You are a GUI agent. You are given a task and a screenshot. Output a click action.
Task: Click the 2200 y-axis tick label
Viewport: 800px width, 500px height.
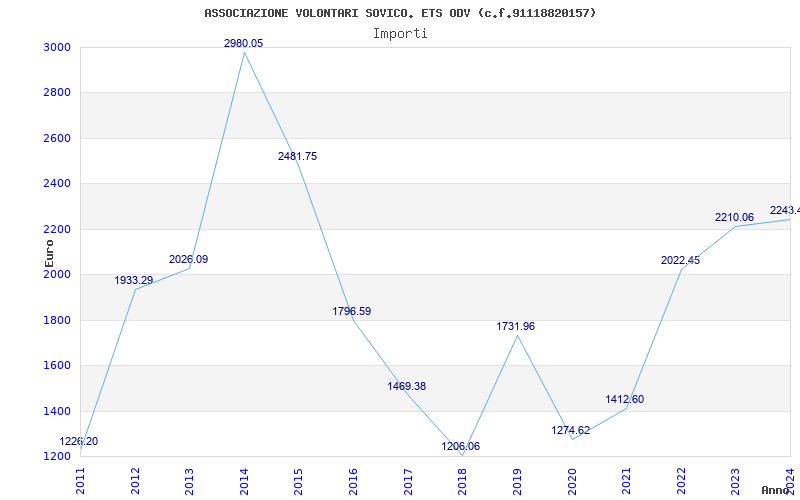[57, 229]
